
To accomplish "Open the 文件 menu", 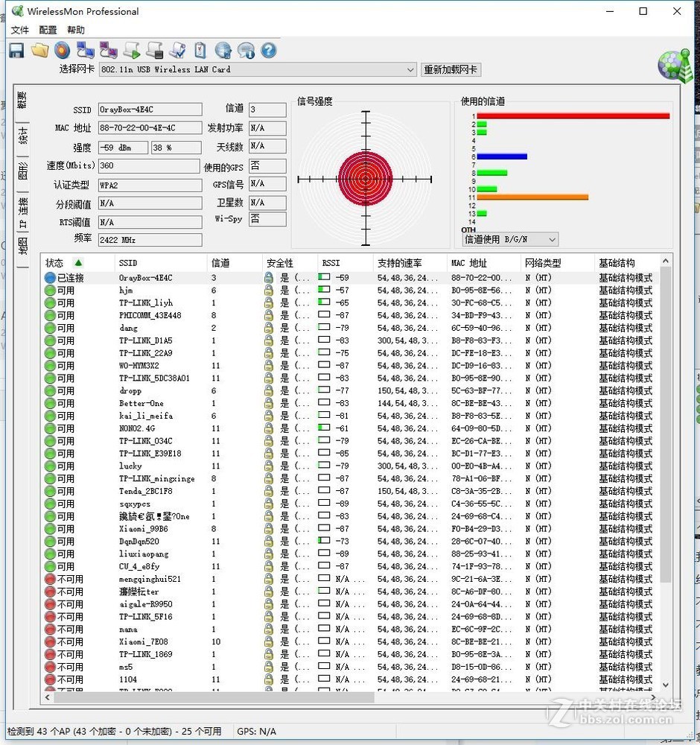I will 20,30.
